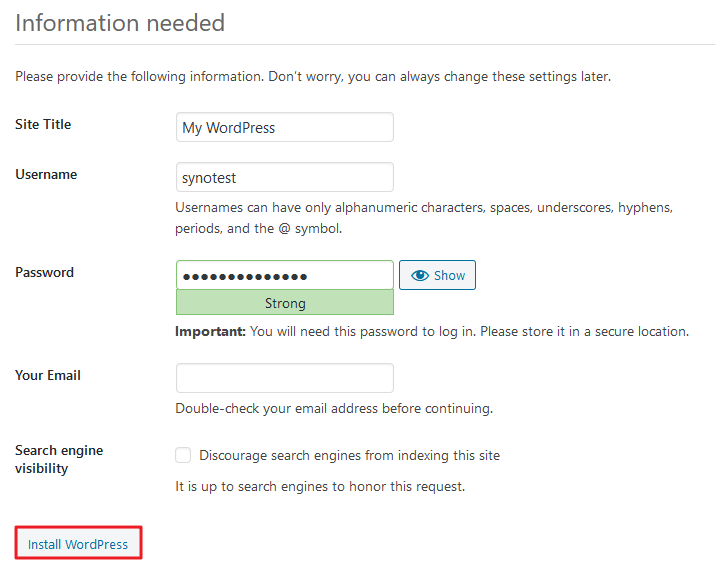Click into the Username field showing 'synotest'
Viewport: 725px width, 578px height.
coord(284,178)
